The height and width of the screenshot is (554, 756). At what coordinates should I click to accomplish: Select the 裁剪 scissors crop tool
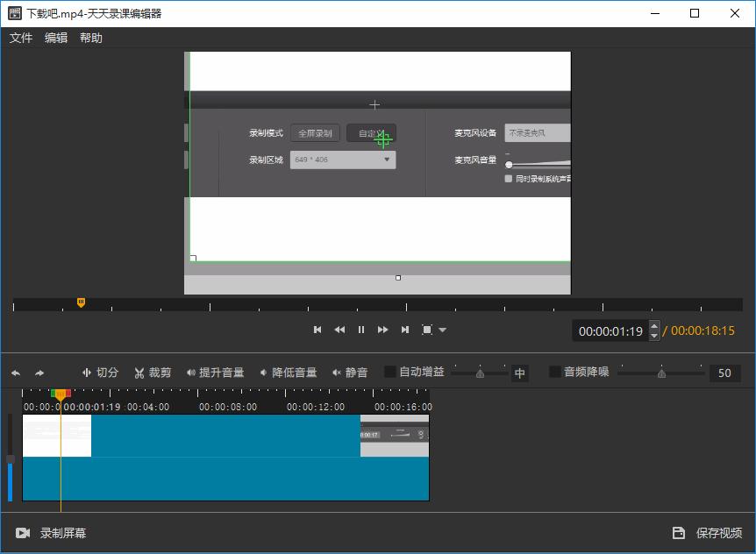click(x=153, y=373)
